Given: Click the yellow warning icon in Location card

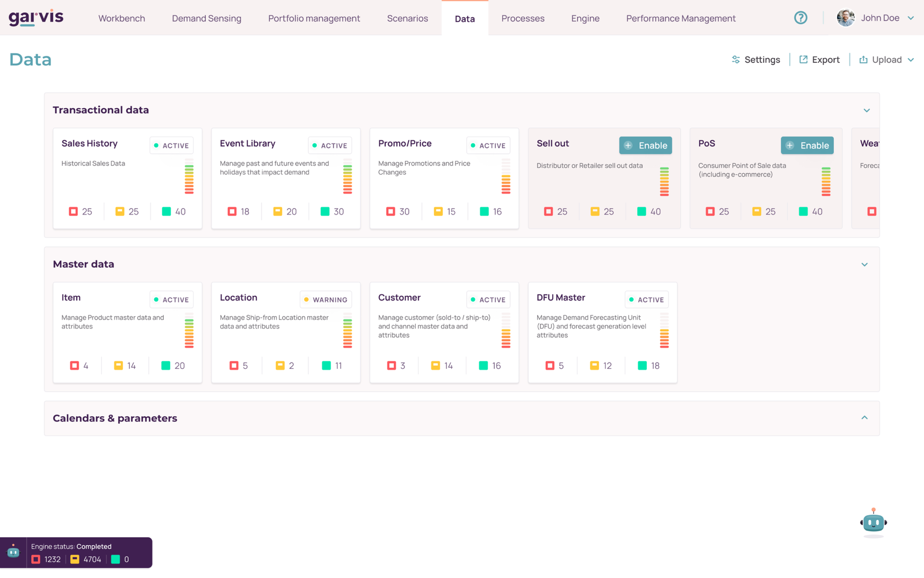Looking at the screenshot, I should pyautogui.click(x=280, y=366).
